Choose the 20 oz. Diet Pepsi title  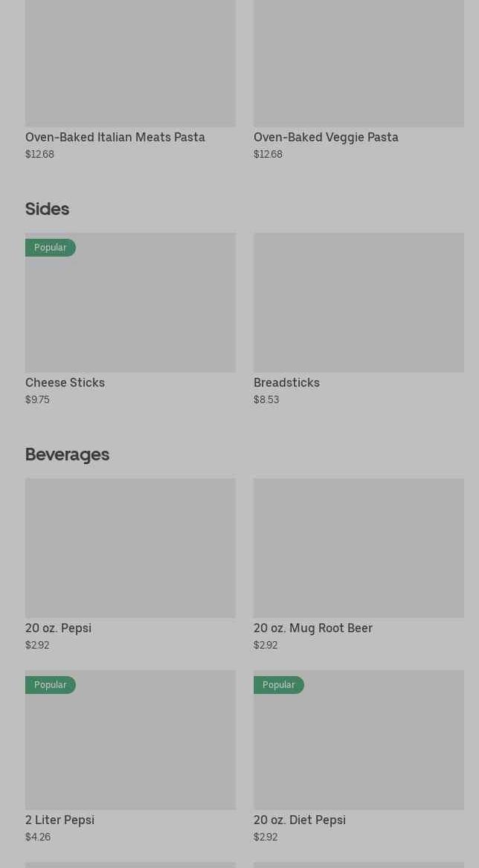(x=299, y=820)
